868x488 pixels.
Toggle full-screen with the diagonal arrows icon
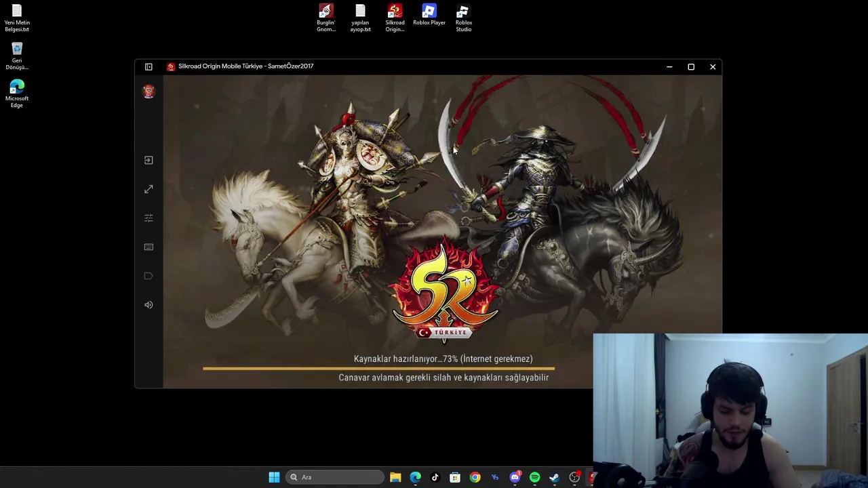pos(149,189)
